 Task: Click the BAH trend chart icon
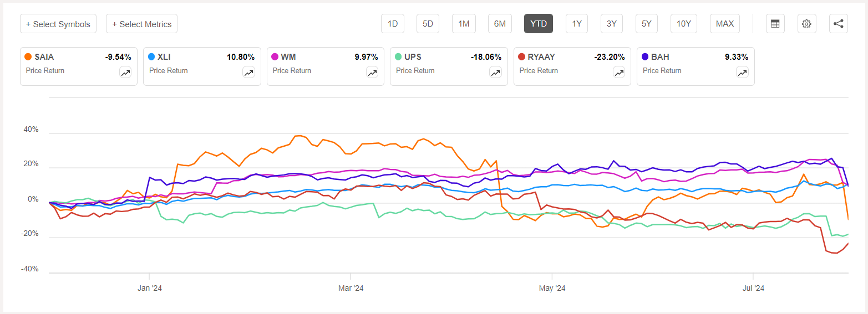point(742,72)
